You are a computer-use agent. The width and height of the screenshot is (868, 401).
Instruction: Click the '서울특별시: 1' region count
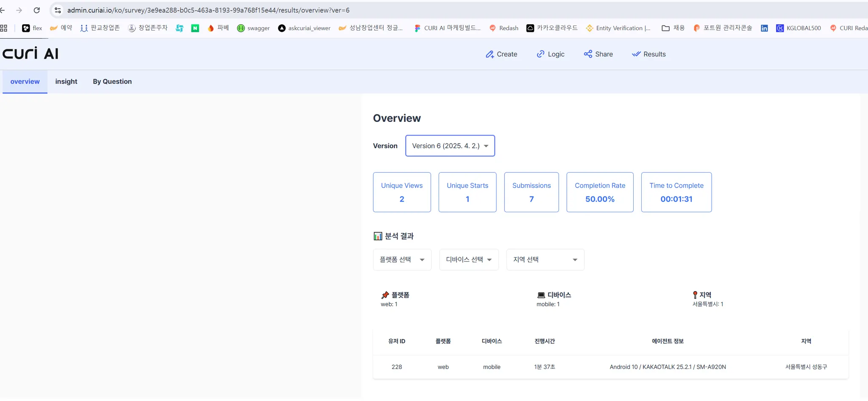click(708, 304)
